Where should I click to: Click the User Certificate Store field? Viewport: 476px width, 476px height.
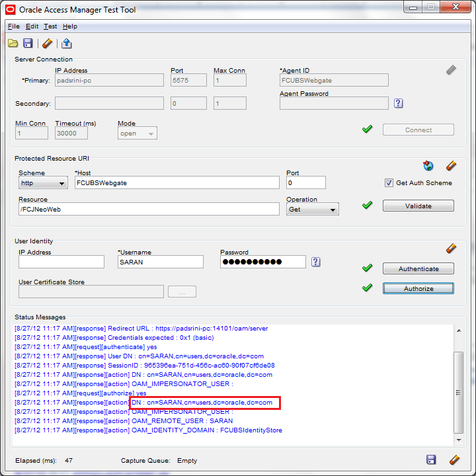[x=91, y=292]
